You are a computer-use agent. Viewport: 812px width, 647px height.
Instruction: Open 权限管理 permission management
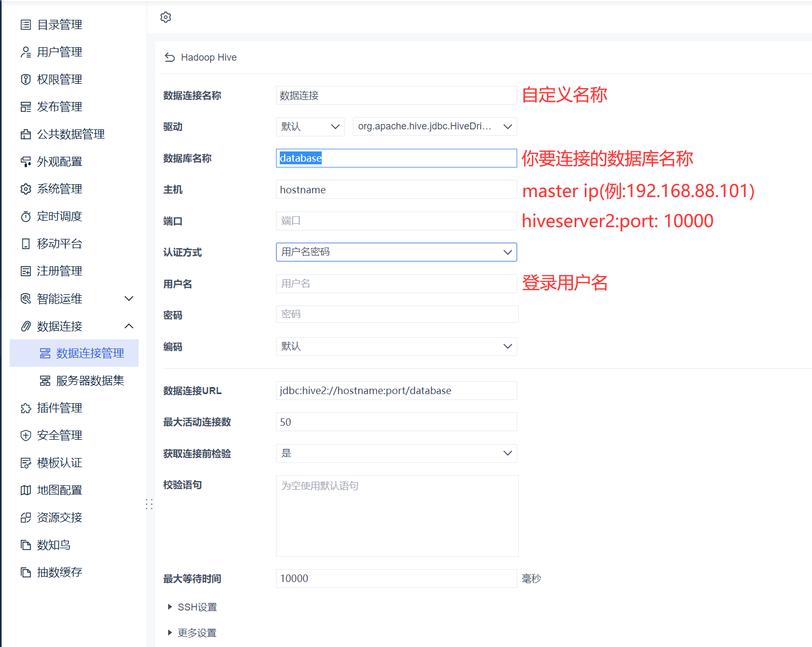[25, 79]
